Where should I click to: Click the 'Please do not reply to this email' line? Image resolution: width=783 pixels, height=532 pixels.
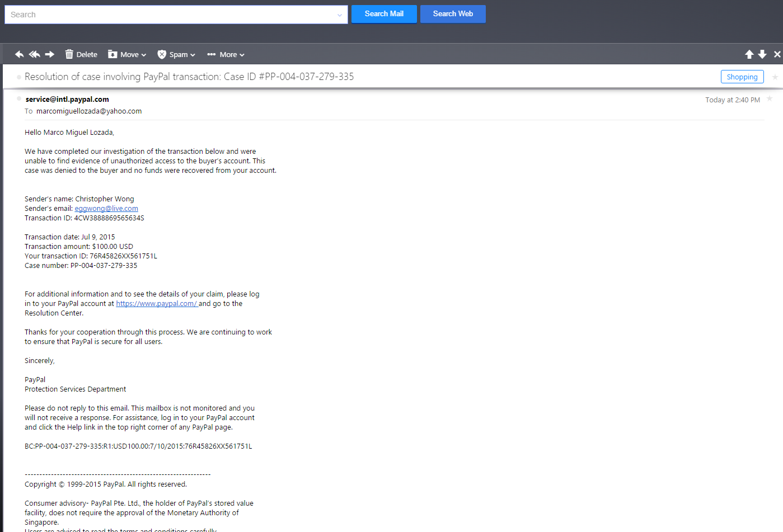click(140, 408)
